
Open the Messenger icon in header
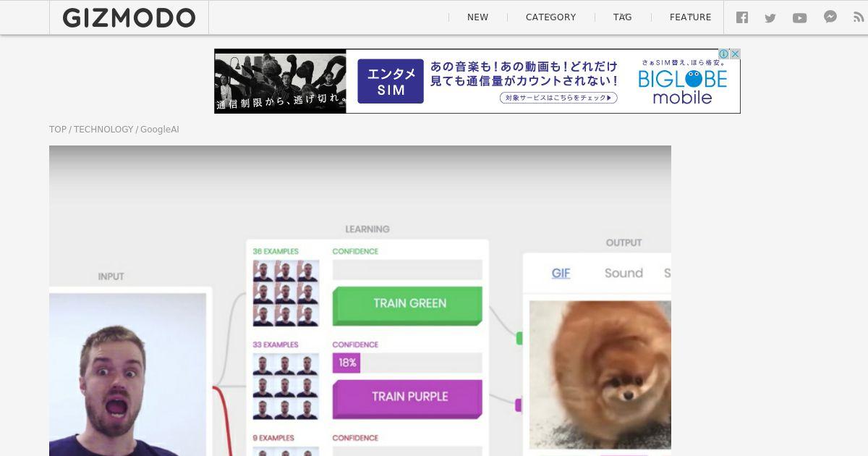pyautogui.click(x=830, y=17)
